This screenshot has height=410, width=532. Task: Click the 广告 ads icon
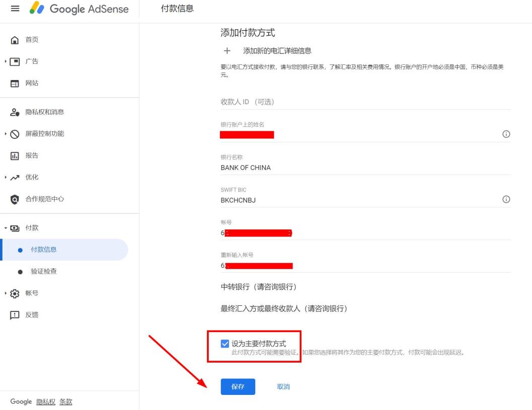[15, 62]
